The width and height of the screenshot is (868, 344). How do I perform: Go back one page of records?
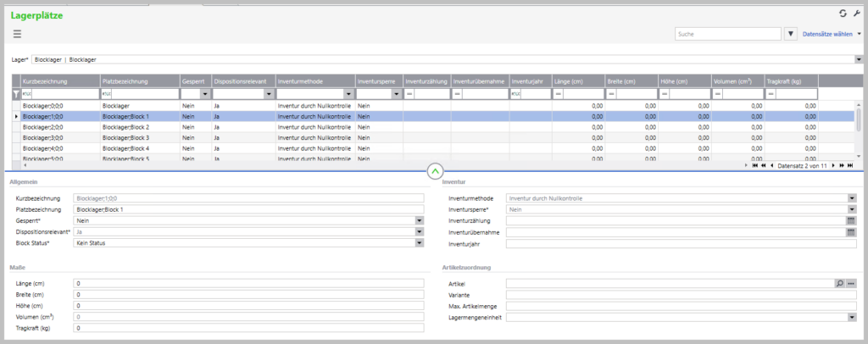tap(764, 165)
